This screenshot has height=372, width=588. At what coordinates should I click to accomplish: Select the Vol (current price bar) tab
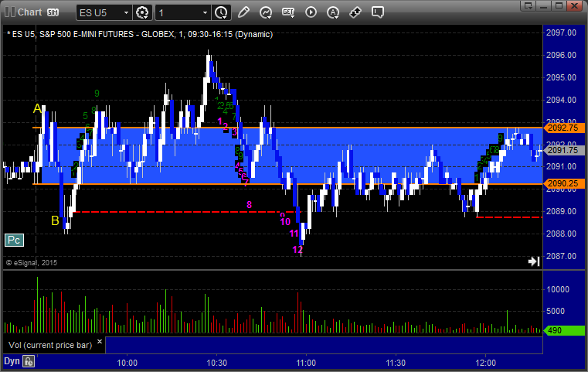pyautogui.click(x=50, y=345)
